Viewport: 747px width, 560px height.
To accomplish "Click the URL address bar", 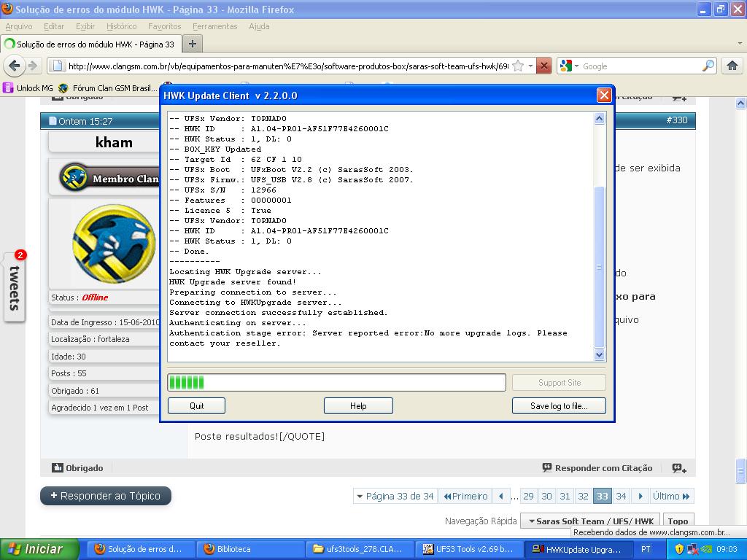I will point(288,66).
